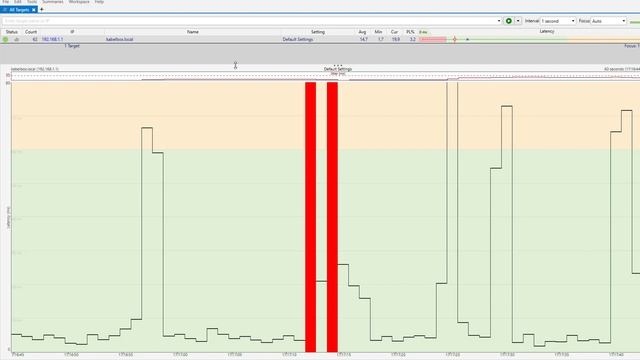The height and width of the screenshot is (360, 640).
Task: Open the File menu
Action: point(6,2)
